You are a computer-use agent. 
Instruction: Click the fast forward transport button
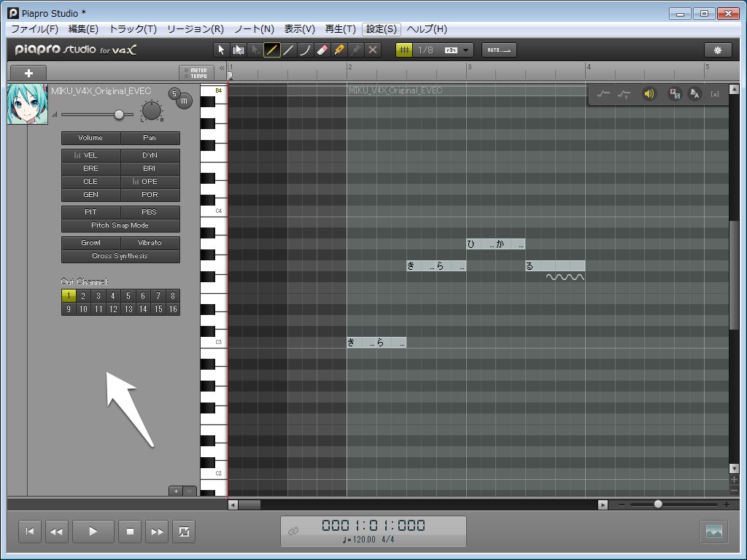(157, 532)
